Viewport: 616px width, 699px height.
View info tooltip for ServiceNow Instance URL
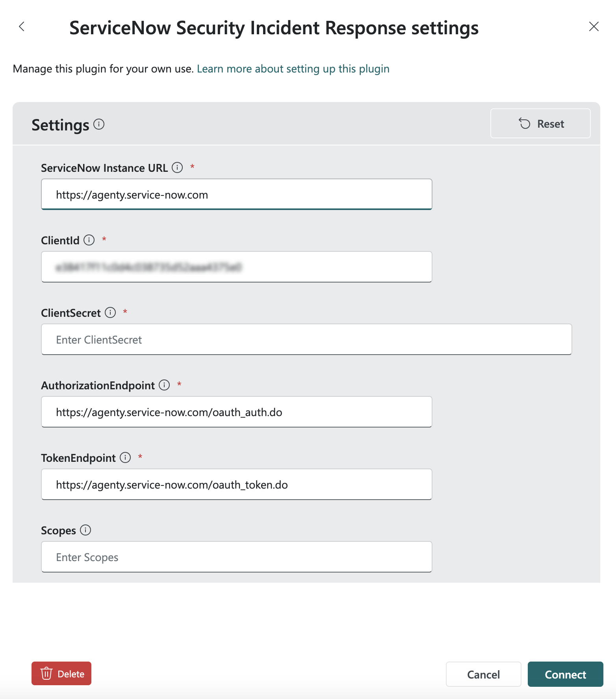(x=178, y=167)
